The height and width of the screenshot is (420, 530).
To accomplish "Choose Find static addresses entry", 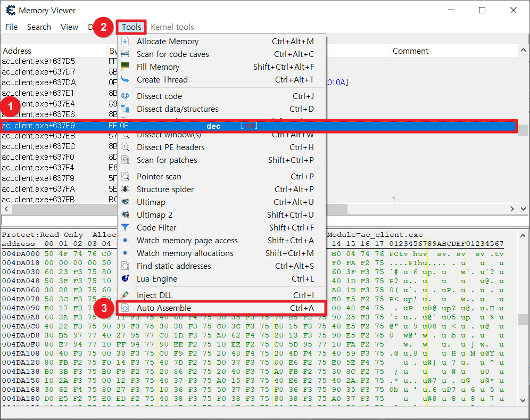I will coord(221,266).
